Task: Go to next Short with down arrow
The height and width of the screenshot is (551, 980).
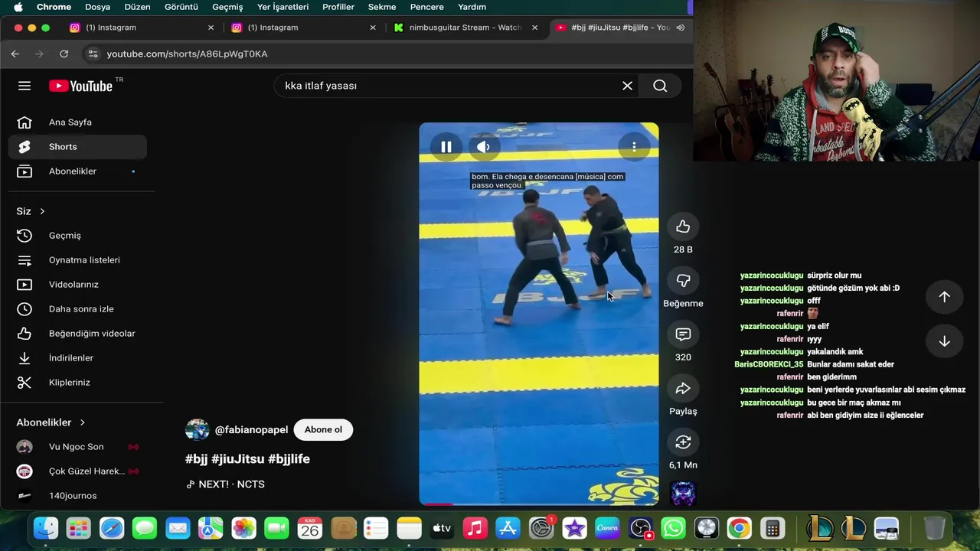Action: click(x=944, y=341)
